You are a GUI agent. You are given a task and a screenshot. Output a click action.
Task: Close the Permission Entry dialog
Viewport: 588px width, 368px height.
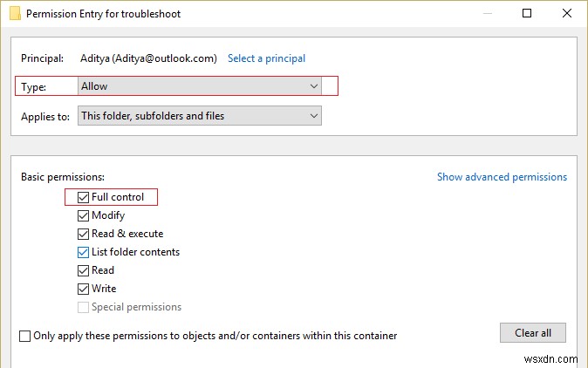pos(566,13)
